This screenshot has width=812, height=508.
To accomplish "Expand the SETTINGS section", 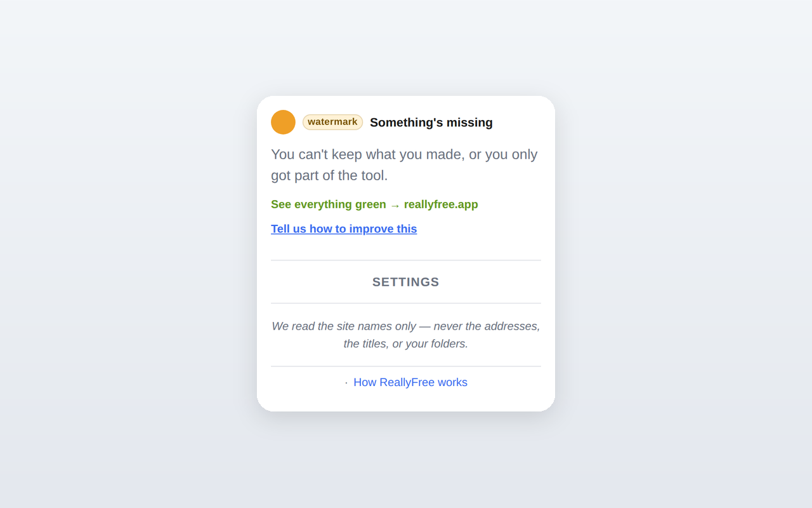I will 406,282.
